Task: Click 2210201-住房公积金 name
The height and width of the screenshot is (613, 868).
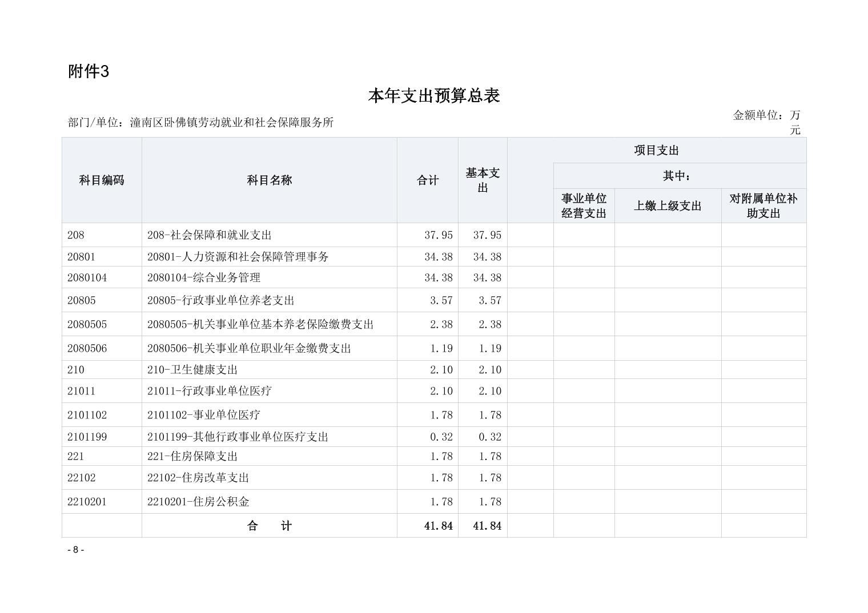Action: (198, 502)
